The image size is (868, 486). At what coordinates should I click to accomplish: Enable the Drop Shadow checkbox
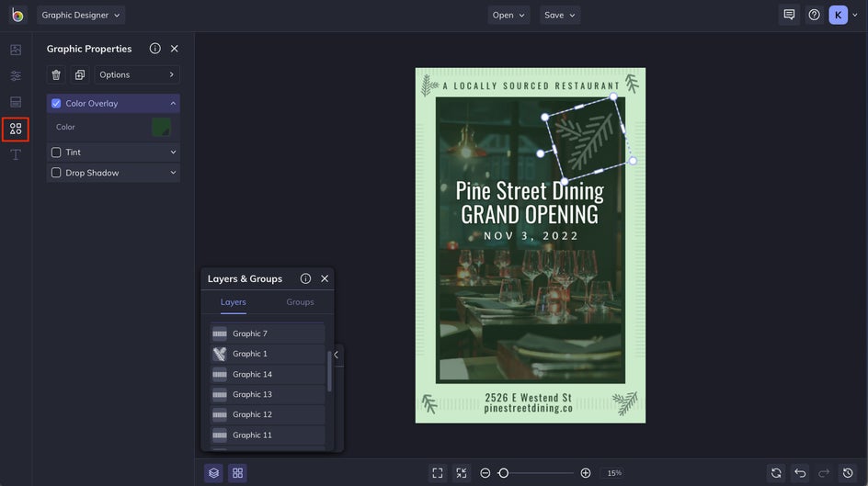pyautogui.click(x=56, y=173)
